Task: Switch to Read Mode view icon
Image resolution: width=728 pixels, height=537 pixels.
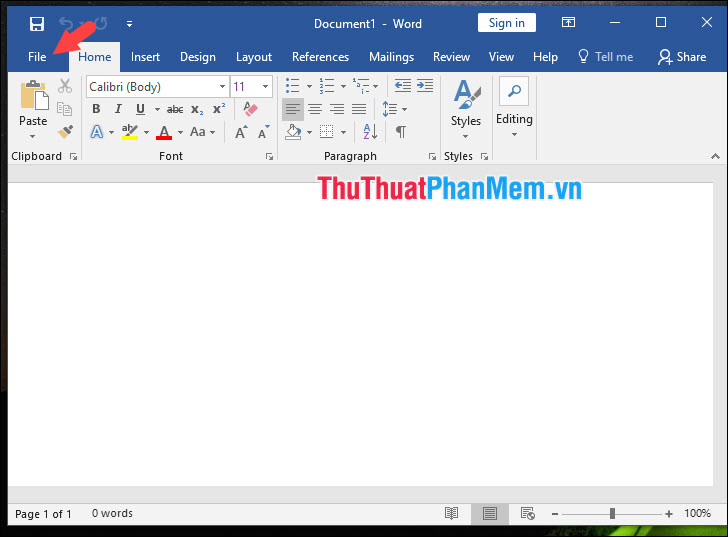Action: pos(451,513)
